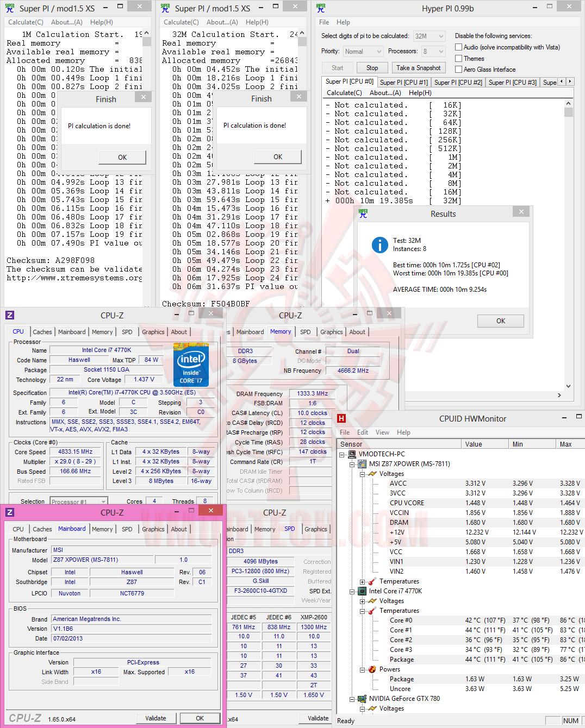The height and width of the screenshot is (728, 585).
Task: Click the AVERAGE TIME text in Results
Action: click(439, 290)
